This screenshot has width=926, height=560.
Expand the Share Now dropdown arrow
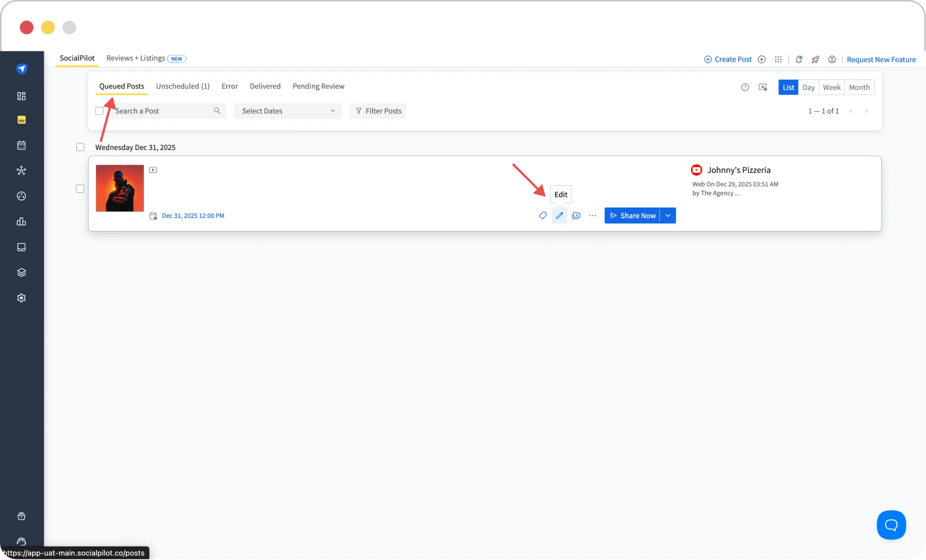[668, 216]
